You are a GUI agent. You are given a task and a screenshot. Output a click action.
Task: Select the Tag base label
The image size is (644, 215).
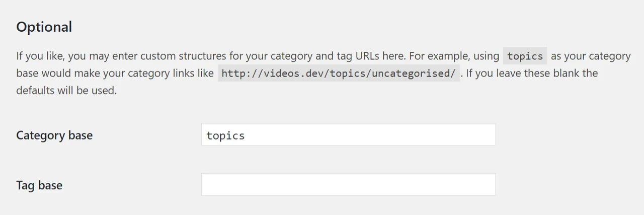39,185
